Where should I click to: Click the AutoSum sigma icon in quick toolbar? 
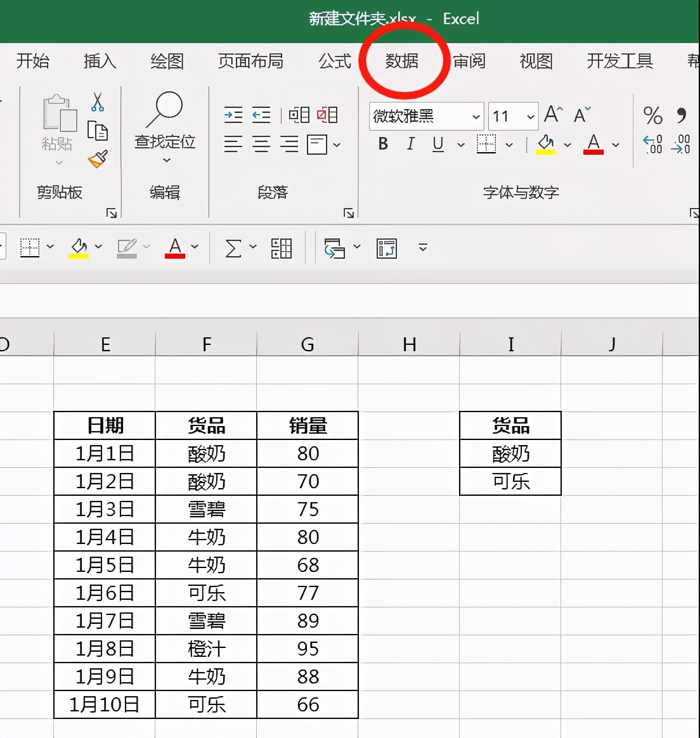click(233, 248)
